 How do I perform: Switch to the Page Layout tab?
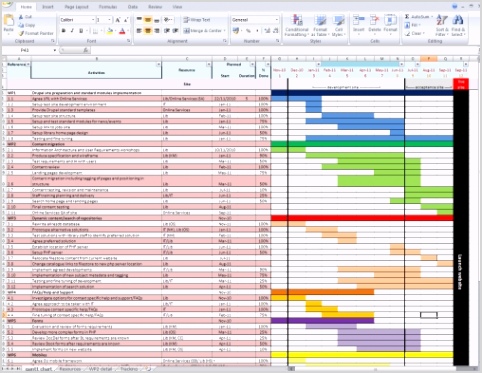[x=76, y=7]
